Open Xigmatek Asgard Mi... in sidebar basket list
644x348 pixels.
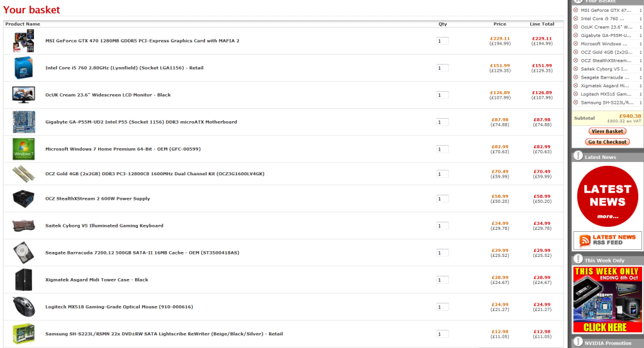tap(604, 86)
